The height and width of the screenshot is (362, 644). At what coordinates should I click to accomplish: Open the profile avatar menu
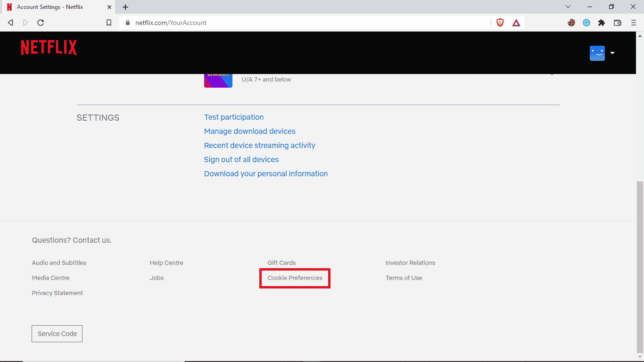click(x=597, y=53)
